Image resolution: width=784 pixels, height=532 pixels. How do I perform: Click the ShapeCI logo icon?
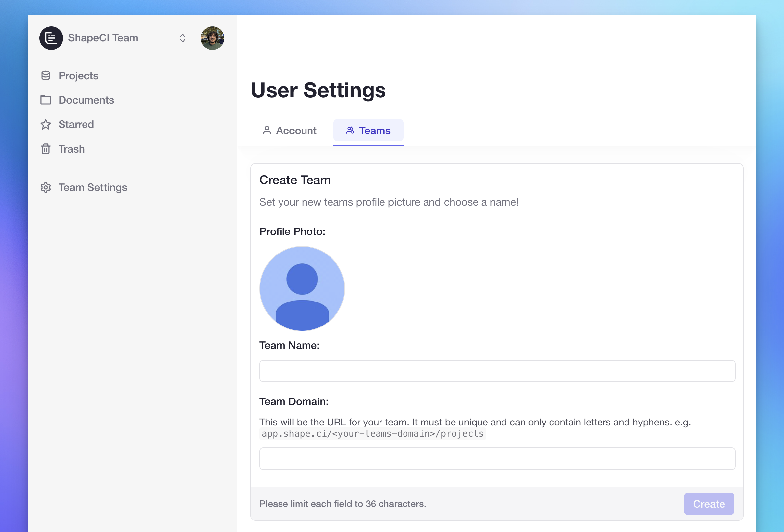click(51, 38)
